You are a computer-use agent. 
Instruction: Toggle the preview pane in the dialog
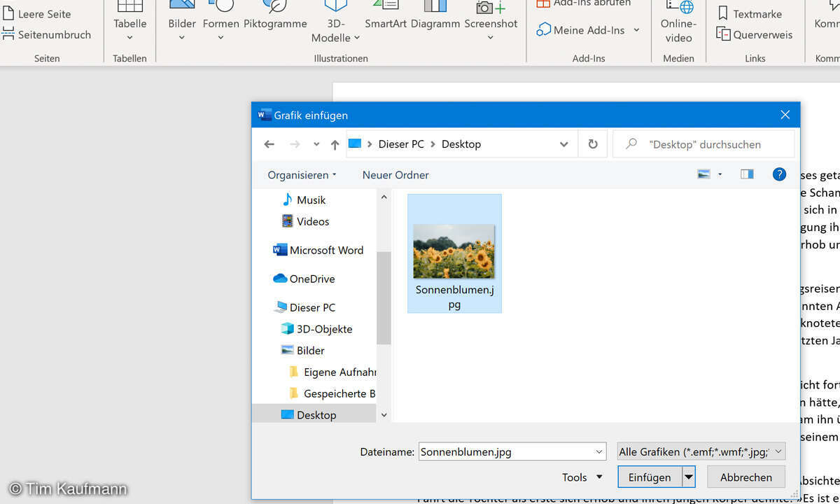coord(747,174)
